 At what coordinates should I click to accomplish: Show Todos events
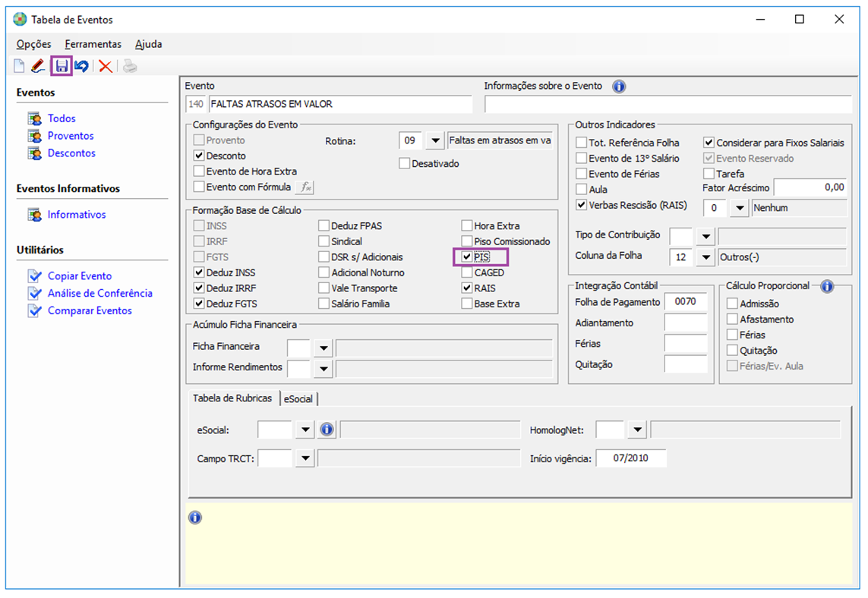tap(62, 118)
